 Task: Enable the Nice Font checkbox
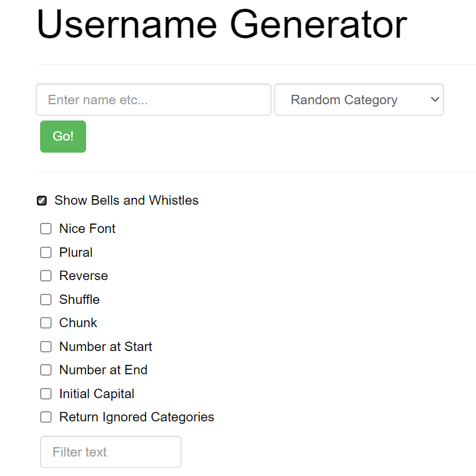tap(46, 229)
